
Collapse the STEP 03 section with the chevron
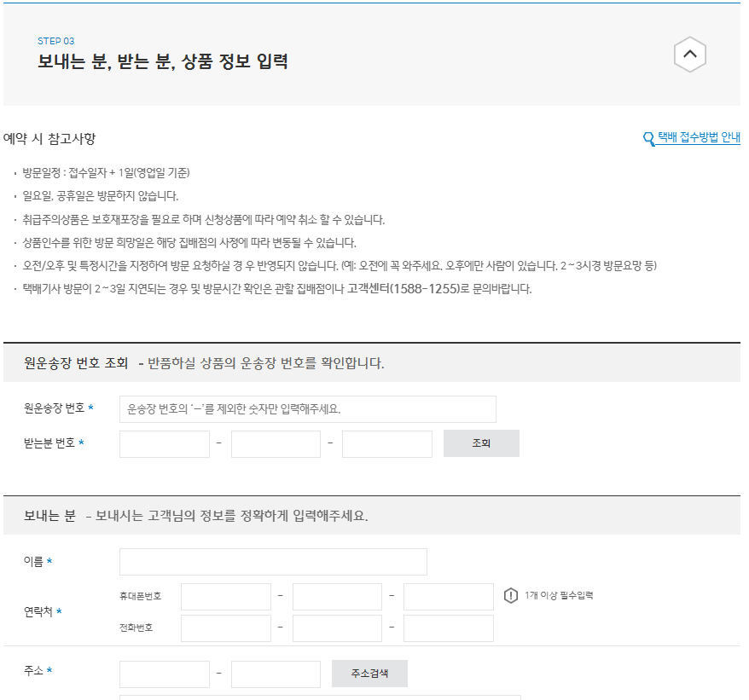click(689, 54)
